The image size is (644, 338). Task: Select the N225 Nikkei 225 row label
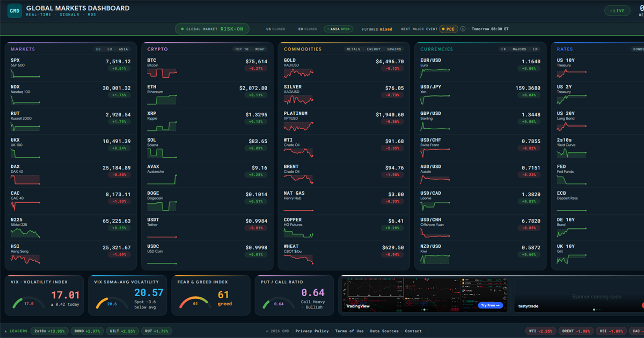pyautogui.click(x=20, y=222)
